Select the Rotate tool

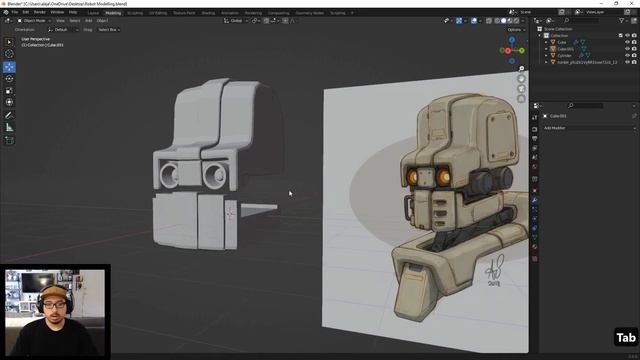tap(9, 79)
